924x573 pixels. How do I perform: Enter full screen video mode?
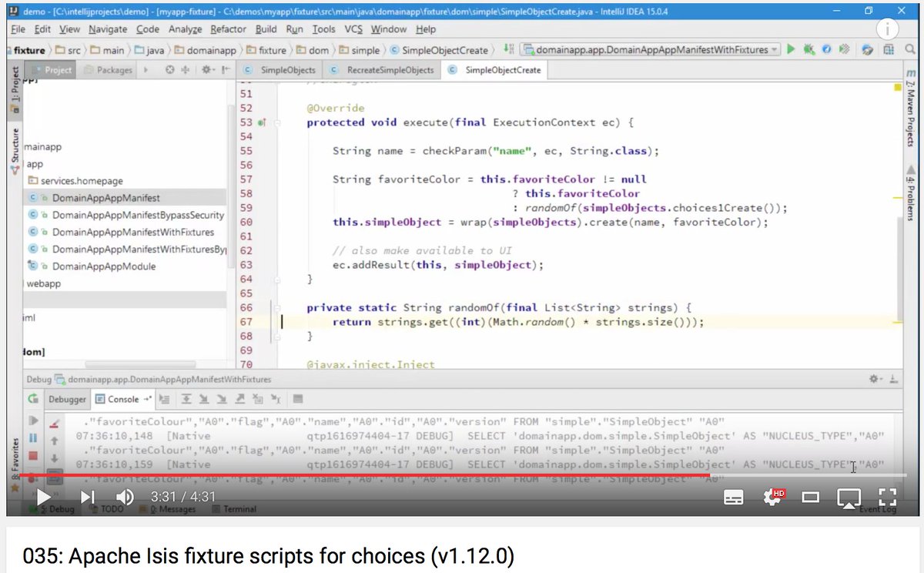pos(888,498)
